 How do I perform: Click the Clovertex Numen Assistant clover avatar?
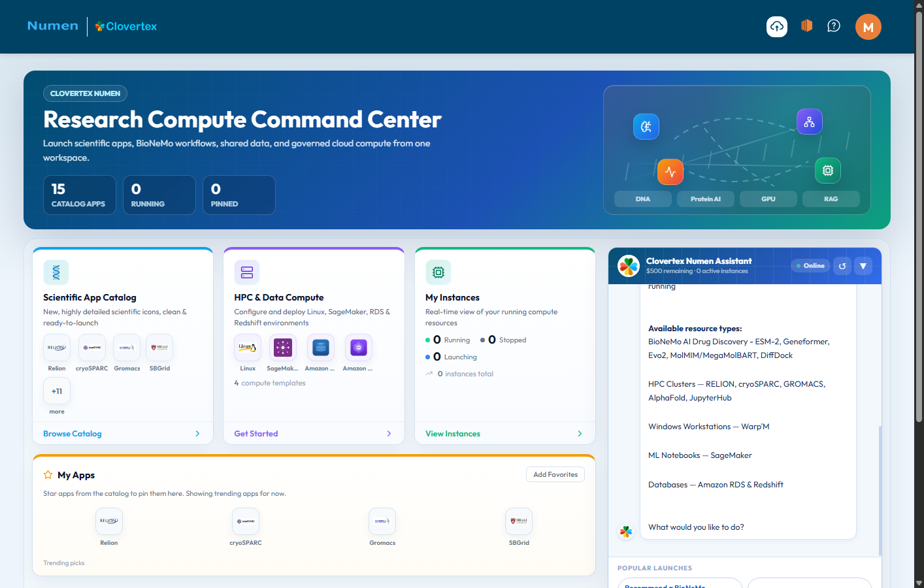pos(629,266)
